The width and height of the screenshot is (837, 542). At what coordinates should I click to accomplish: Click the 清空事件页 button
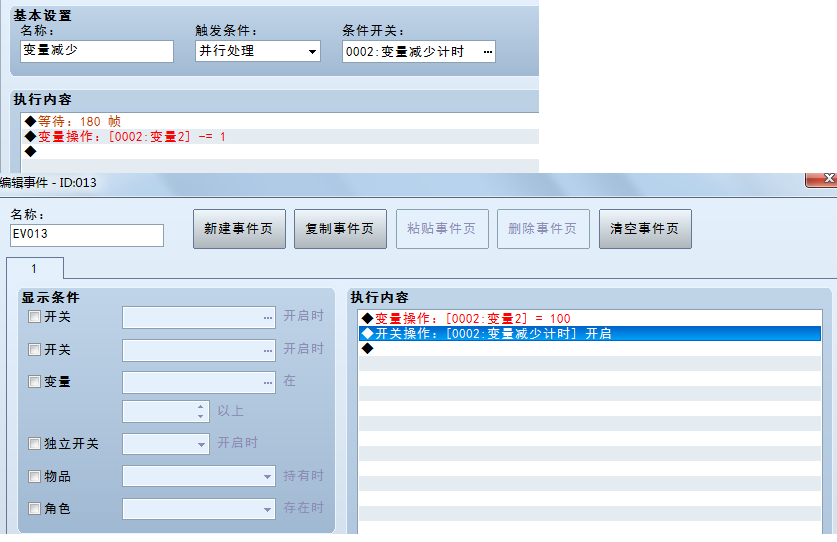(x=645, y=229)
